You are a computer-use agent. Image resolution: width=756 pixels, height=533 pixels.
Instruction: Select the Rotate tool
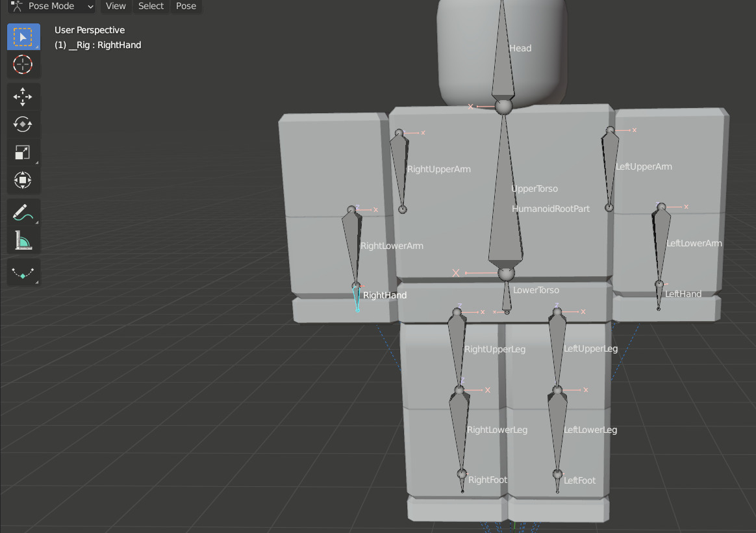(x=23, y=124)
